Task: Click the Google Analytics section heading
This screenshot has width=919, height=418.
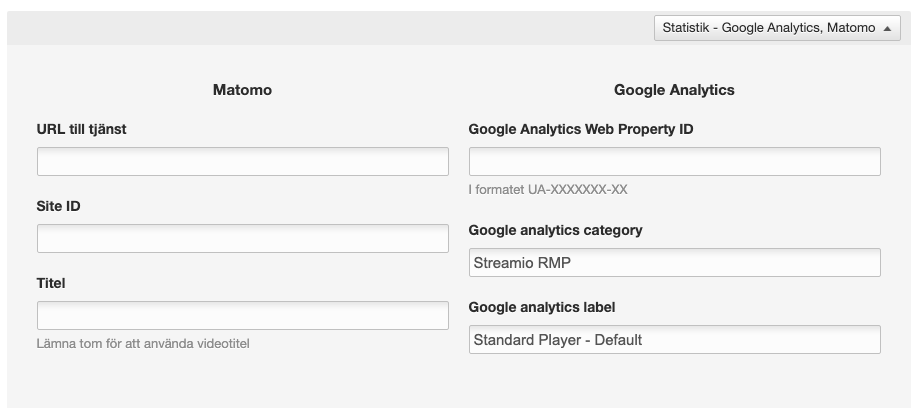Action: pos(674,90)
